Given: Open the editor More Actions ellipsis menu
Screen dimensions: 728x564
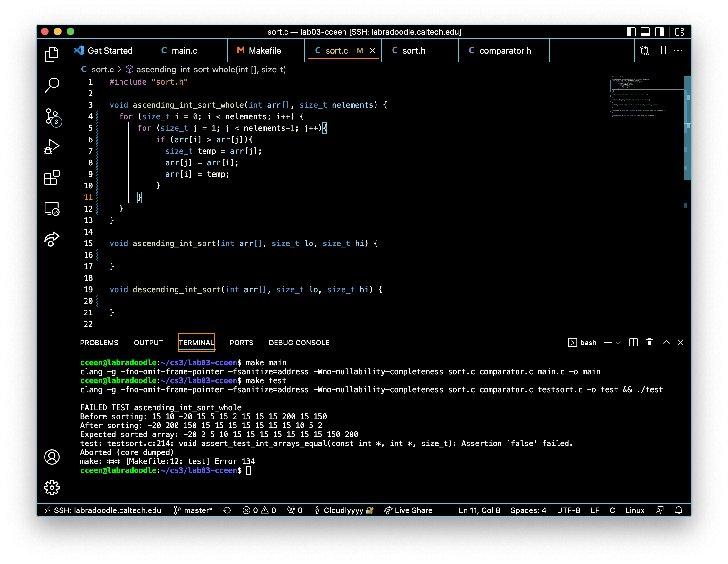Looking at the screenshot, I should (x=678, y=50).
